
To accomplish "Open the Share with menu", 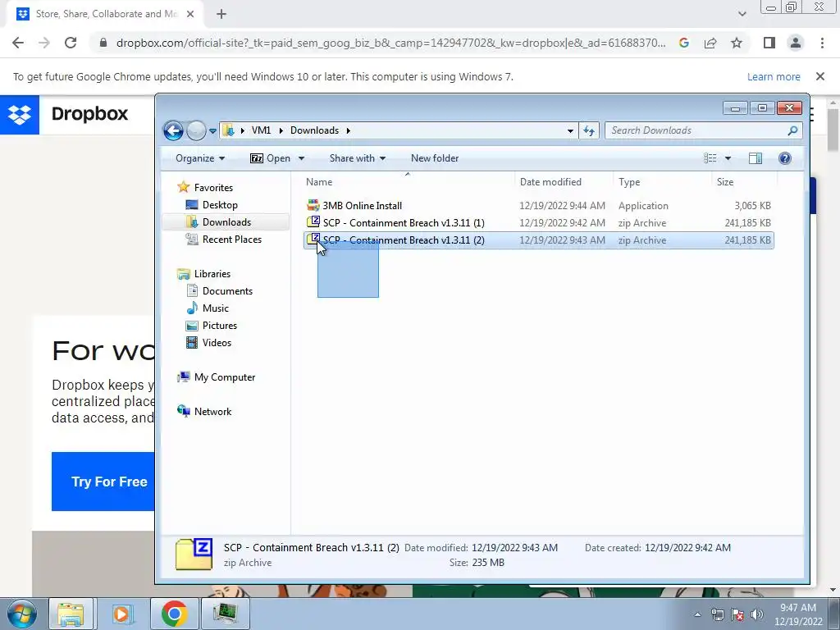I will point(358,158).
